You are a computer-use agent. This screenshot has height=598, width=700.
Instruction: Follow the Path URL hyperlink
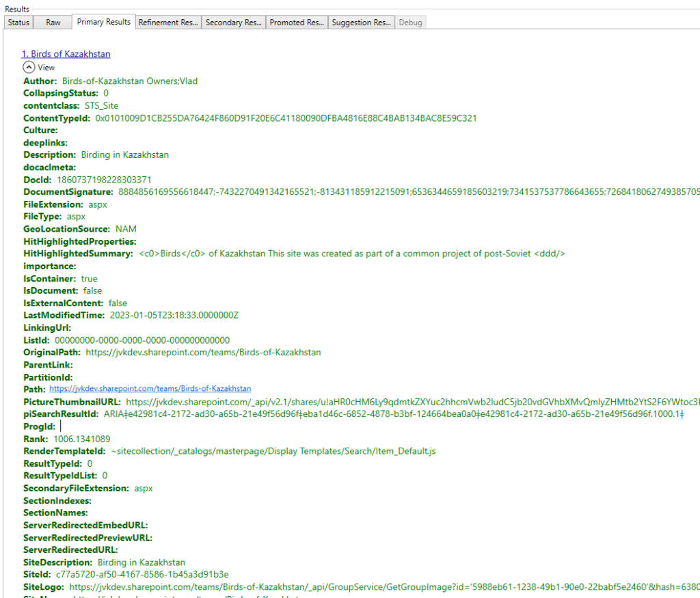150,389
